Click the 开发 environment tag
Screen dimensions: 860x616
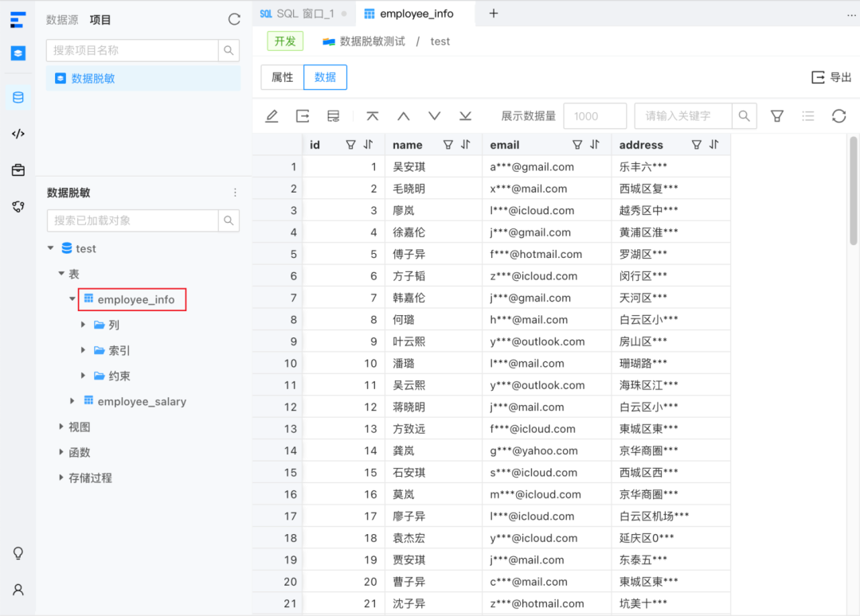[x=285, y=41]
